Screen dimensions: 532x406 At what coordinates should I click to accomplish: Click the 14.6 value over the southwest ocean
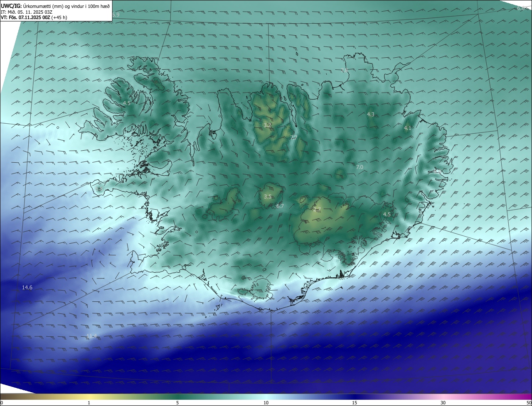point(27,287)
